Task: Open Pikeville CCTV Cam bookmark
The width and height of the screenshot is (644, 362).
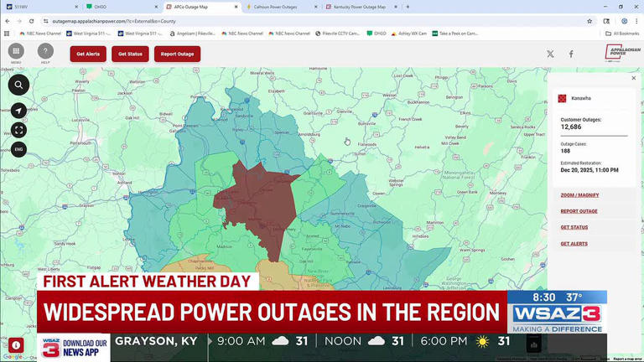Action: (338, 34)
